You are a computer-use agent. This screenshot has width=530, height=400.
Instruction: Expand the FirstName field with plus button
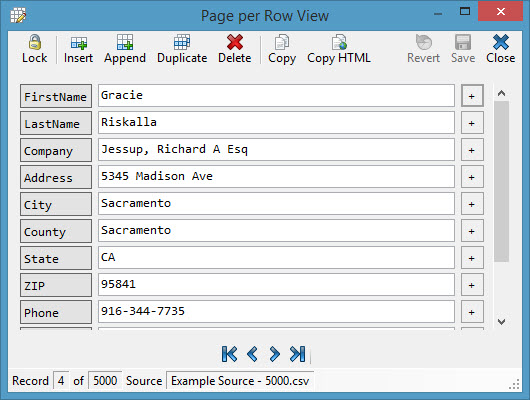472,96
